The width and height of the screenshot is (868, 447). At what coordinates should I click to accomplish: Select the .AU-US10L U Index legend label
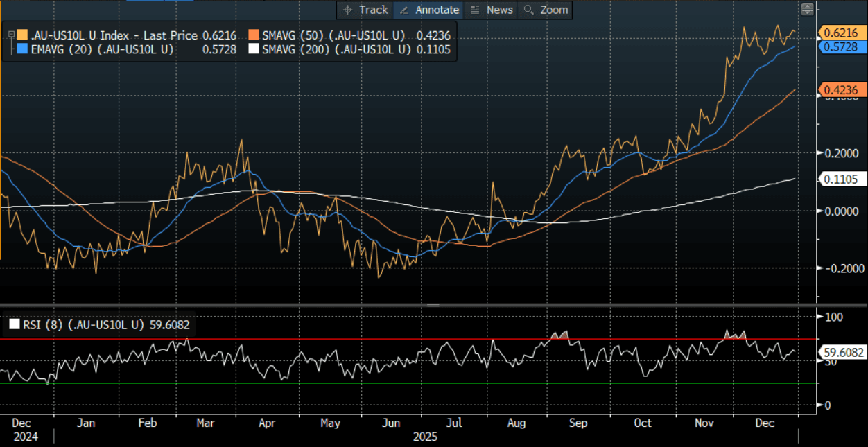[84, 35]
